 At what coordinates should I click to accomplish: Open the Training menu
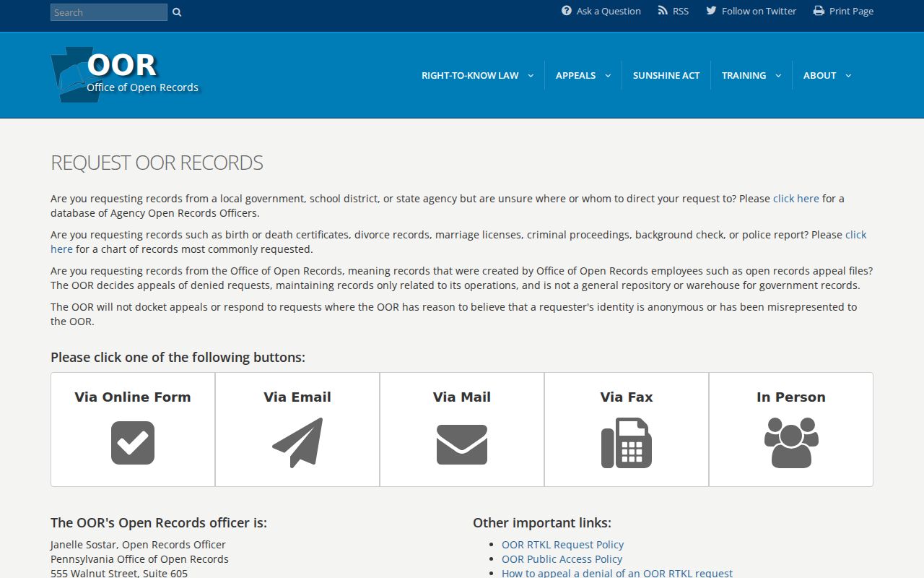(744, 75)
